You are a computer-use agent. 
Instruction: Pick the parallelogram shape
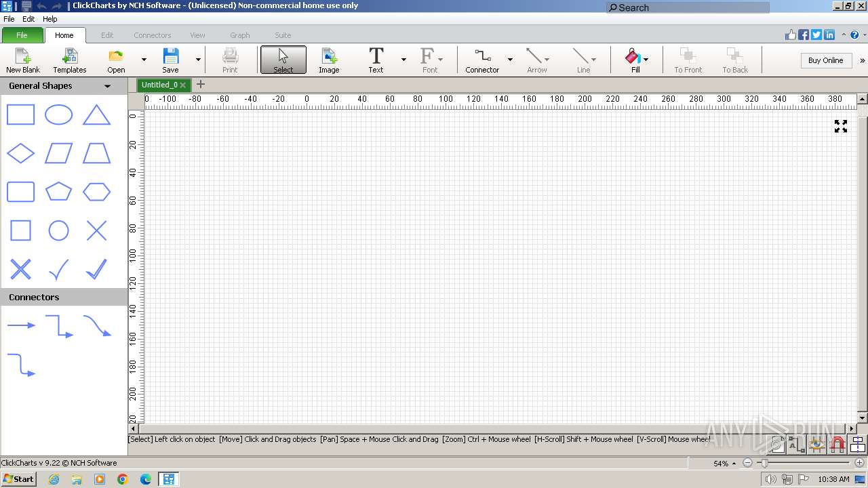pos(58,153)
